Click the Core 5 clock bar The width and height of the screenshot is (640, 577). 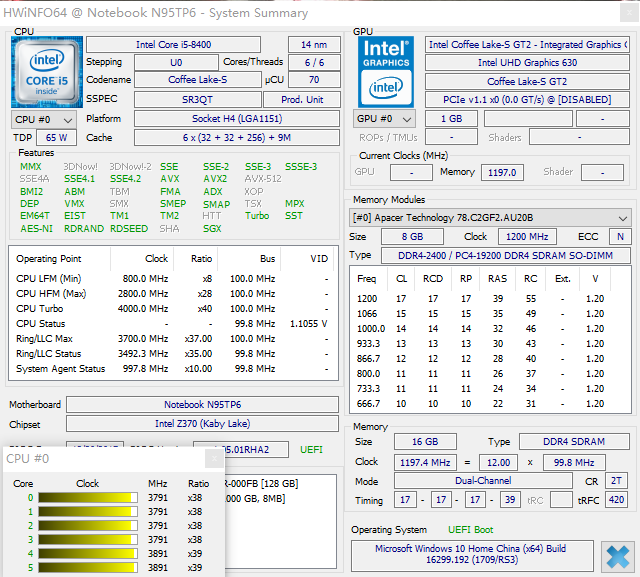click(88, 567)
